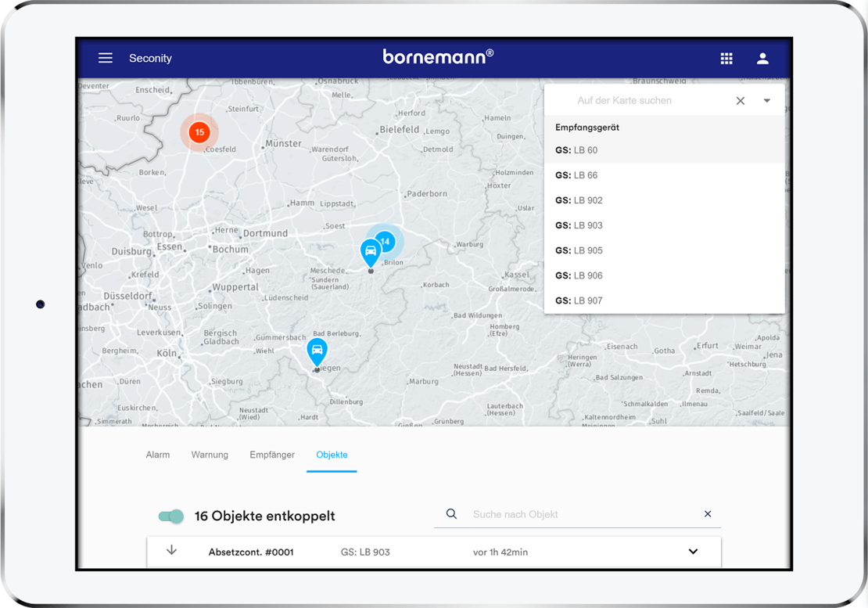868x608 pixels.
Task: Click the 'Empfangsgerät' list header
Action: click(x=587, y=128)
